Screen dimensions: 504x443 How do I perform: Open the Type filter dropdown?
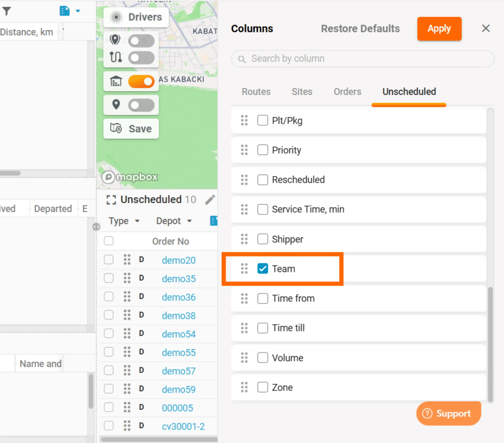(x=124, y=221)
